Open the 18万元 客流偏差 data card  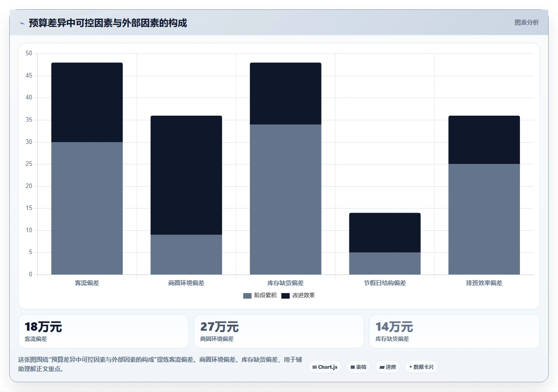(x=104, y=331)
